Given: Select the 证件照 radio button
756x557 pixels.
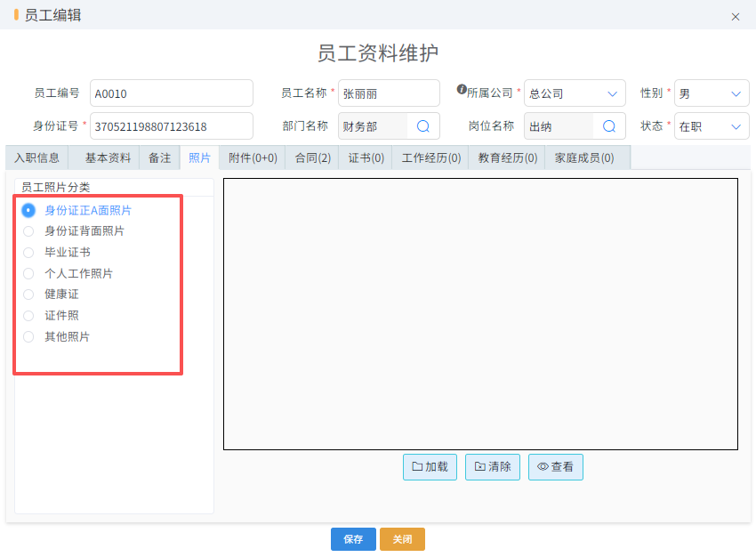Looking at the screenshot, I should (x=28, y=315).
